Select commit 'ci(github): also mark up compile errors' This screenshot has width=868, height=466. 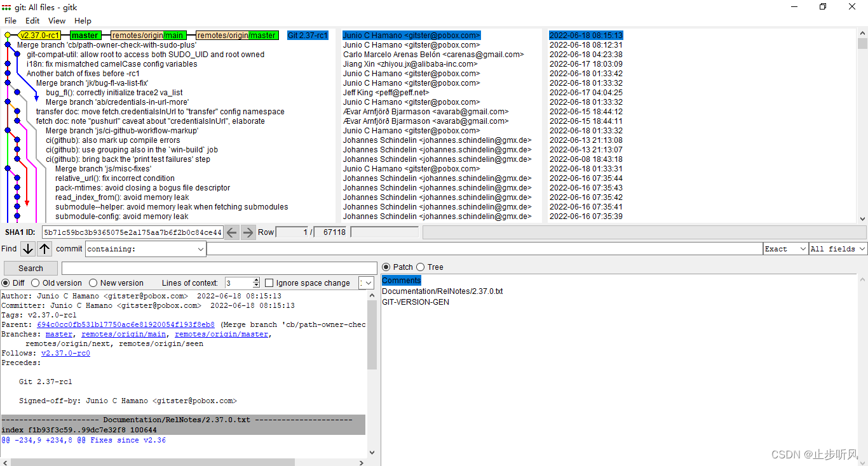113,140
